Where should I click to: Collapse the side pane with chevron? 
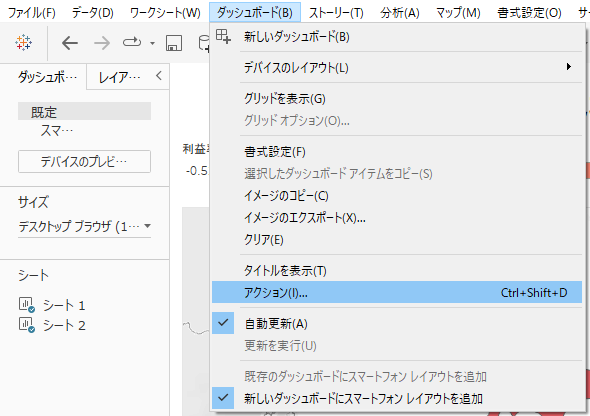tap(159, 76)
